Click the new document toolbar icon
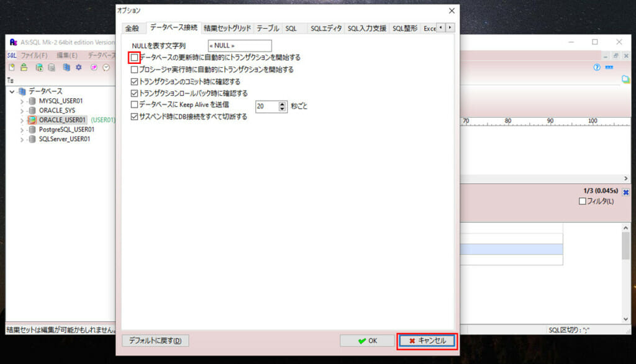The height and width of the screenshot is (364, 636). pos(11,67)
